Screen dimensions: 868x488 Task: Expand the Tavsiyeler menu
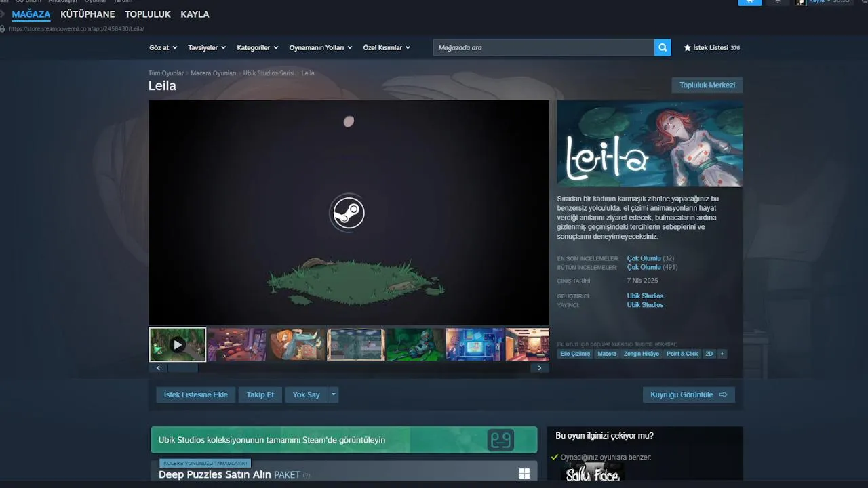point(207,47)
